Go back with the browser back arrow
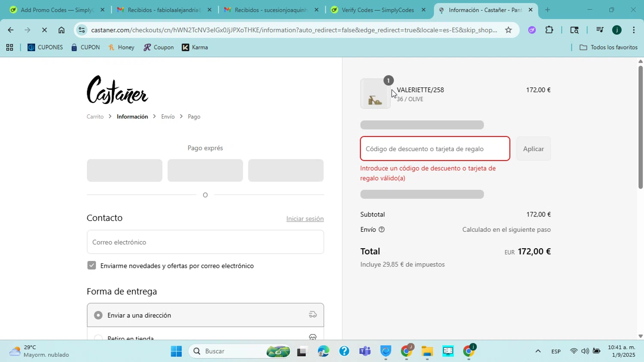This screenshot has height=362, width=644. 10,30
